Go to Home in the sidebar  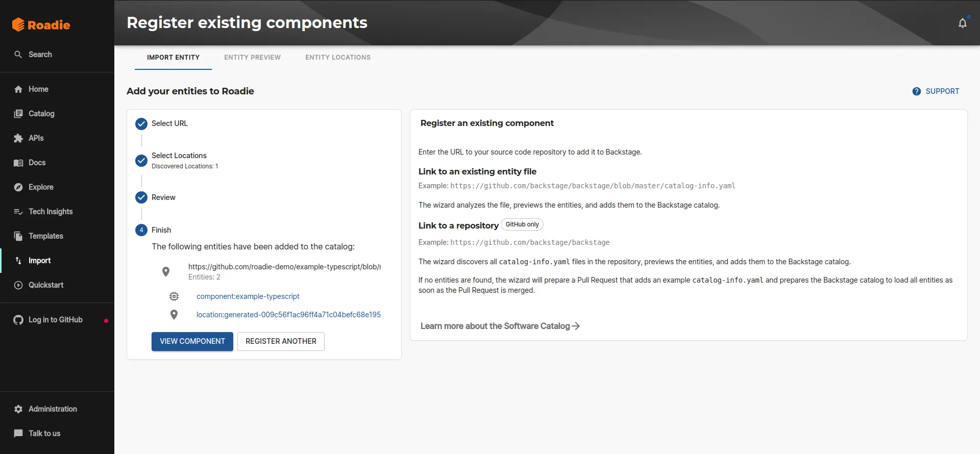[x=38, y=89]
